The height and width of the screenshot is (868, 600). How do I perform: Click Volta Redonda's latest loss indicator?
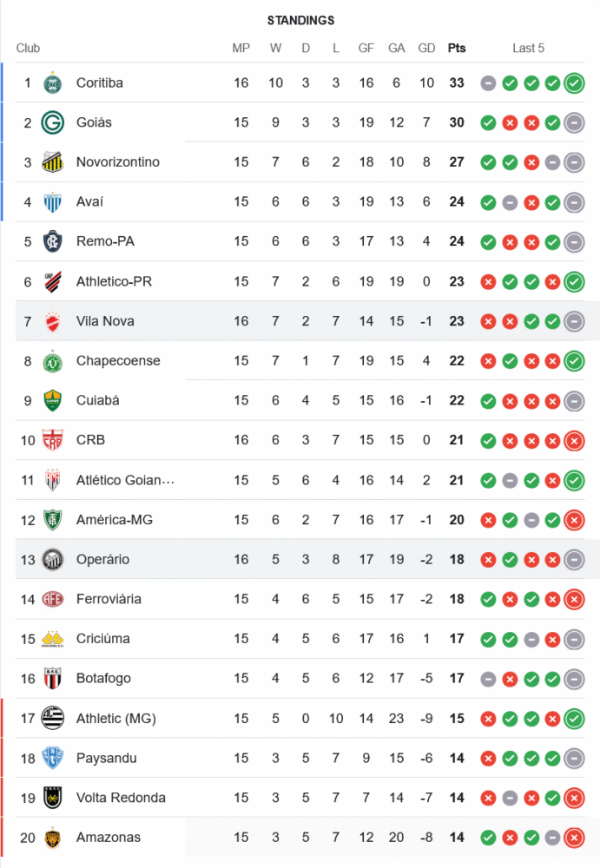[573, 799]
